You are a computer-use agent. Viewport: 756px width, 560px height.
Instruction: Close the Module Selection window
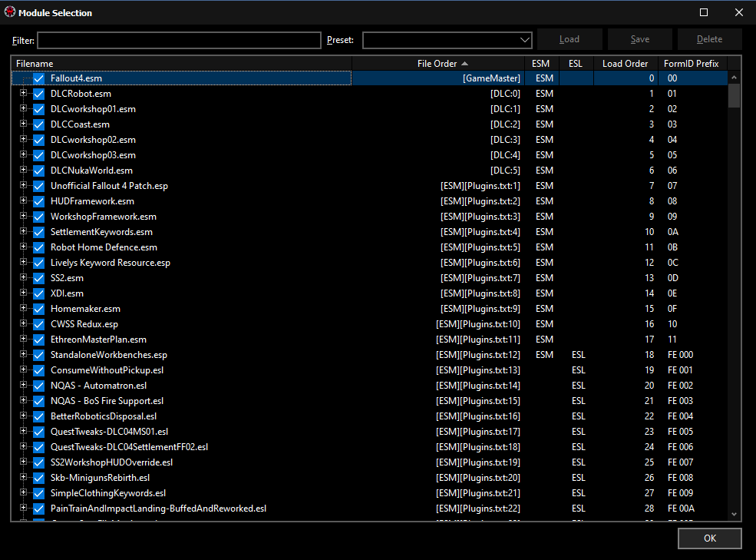(x=738, y=12)
